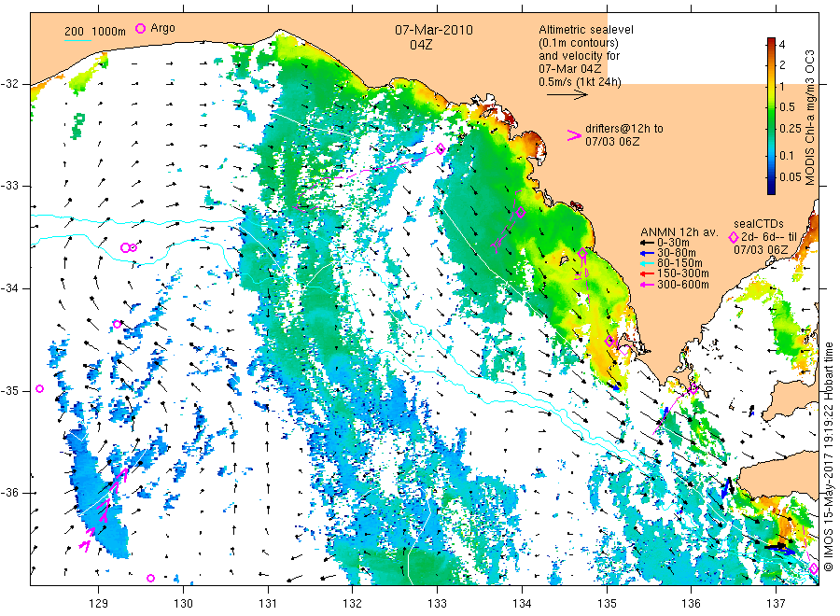Click the blue 30-80m arrow in the ANMN legend
The image size is (840, 616).
tap(647, 253)
